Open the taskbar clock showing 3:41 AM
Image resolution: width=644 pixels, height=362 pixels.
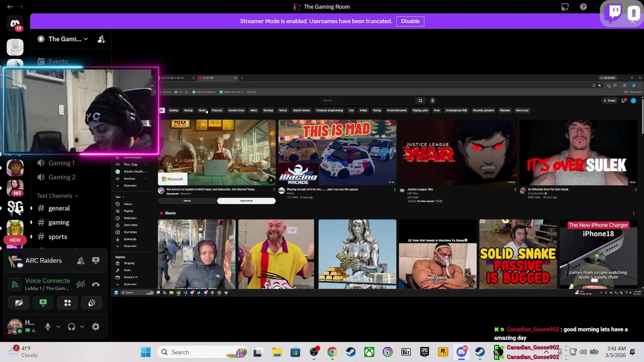(x=613, y=352)
